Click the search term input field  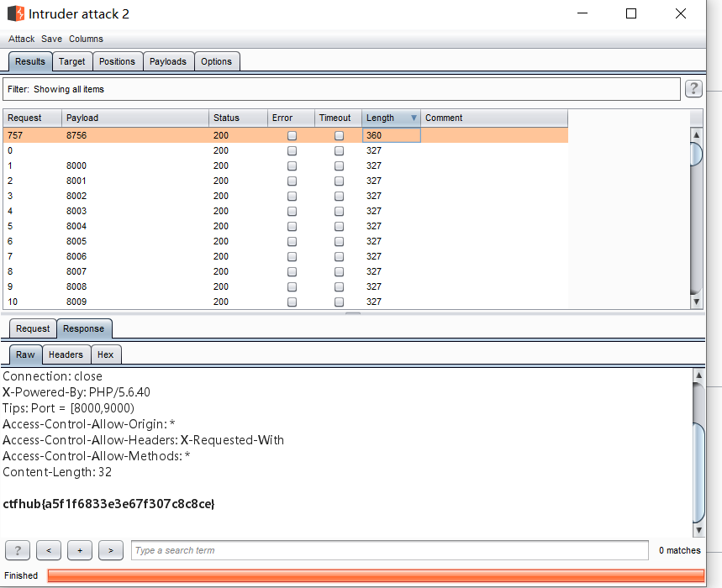tap(389, 550)
